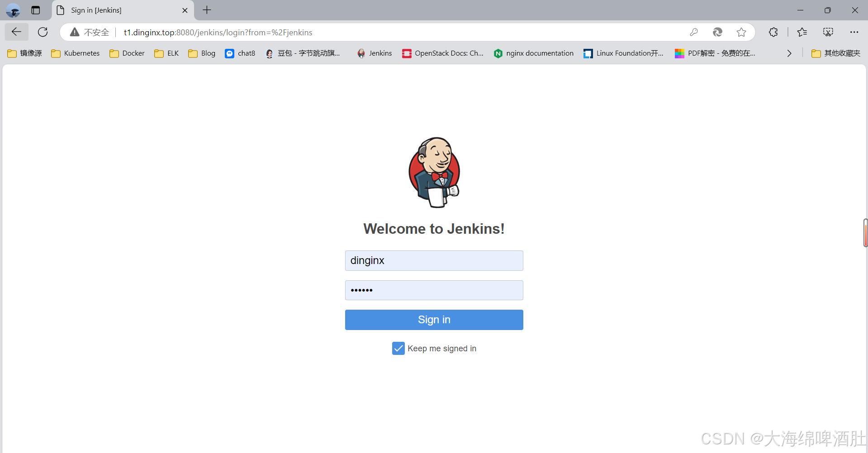
Task: Open the Blog bookmark folder
Action: (x=202, y=53)
